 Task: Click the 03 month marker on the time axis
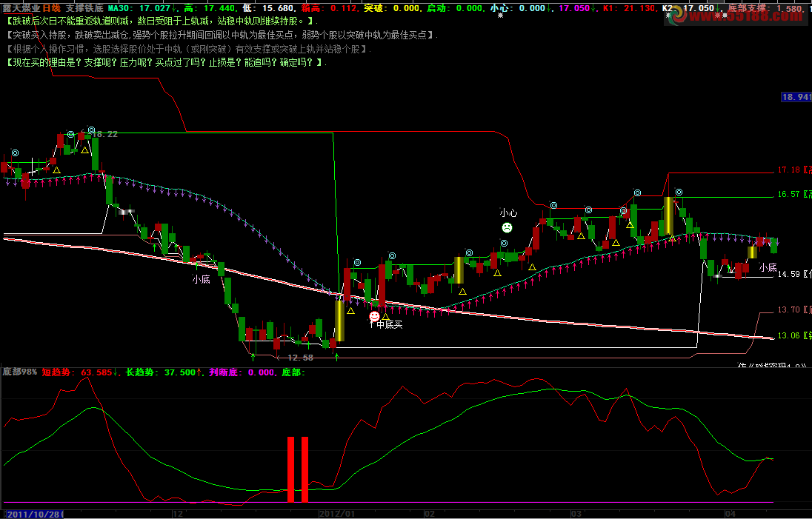[576, 514]
